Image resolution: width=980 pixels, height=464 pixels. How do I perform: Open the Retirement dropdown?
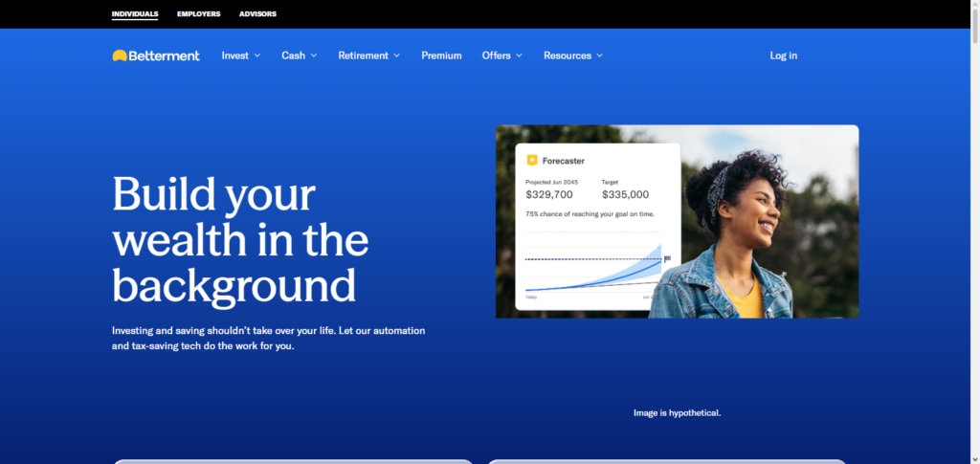369,55
